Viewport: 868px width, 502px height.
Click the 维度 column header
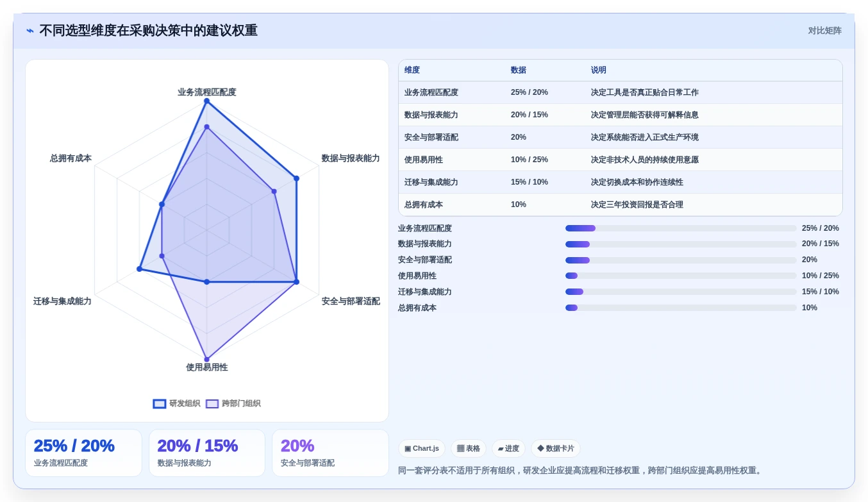(x=412, y=71)
